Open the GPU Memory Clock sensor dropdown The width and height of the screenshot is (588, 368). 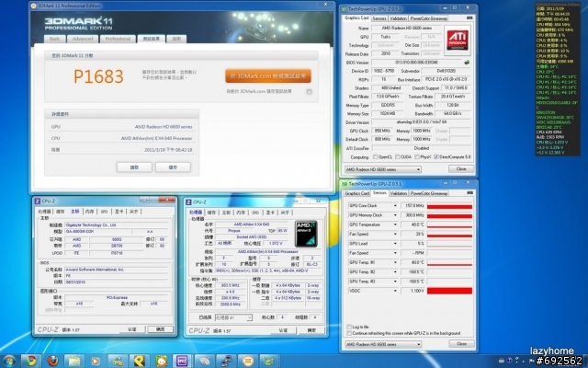pyautogui.click(x=395, y=215)
